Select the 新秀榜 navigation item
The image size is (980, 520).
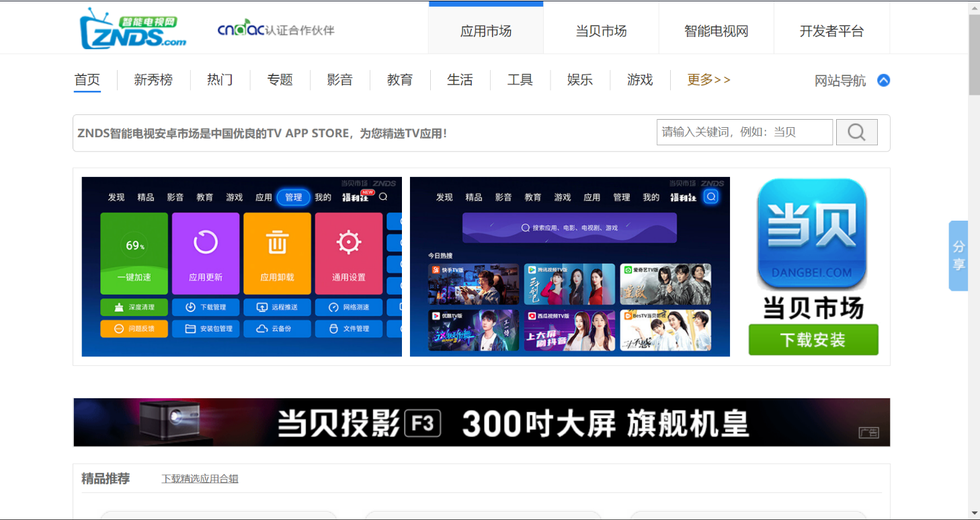coord(153,80)
